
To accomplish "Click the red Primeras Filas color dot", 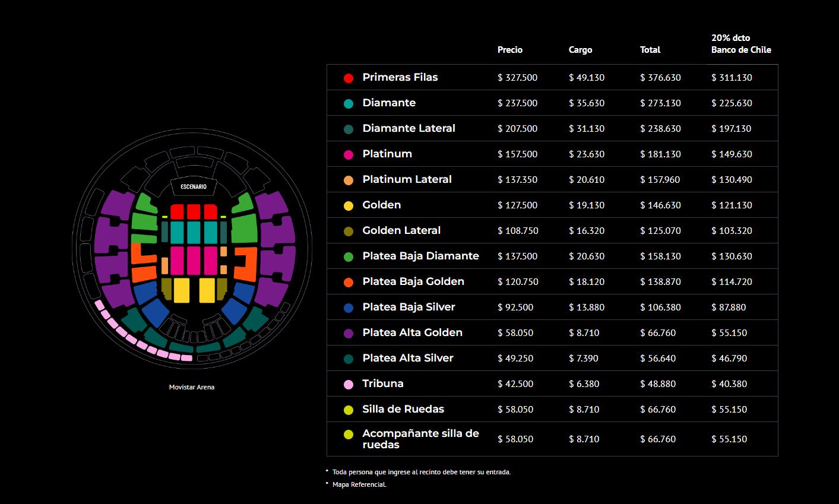I will click(349, 78).
